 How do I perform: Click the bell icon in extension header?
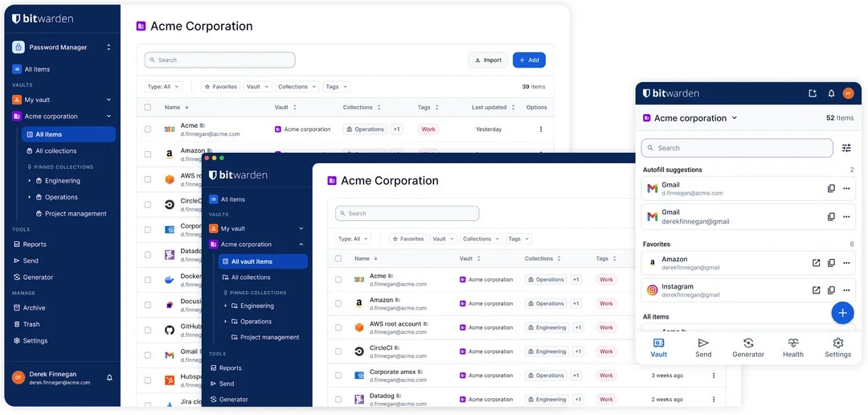831,93
